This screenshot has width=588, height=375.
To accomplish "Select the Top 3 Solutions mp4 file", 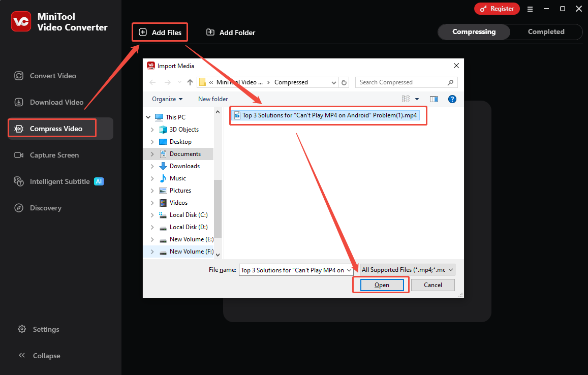I will point(328,115).
